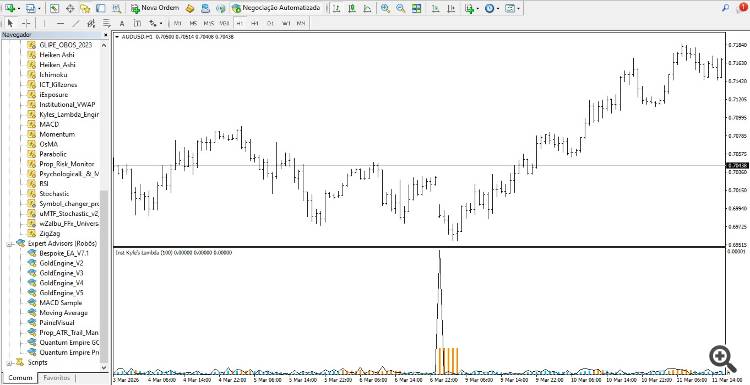The height and width of the screenshot is (385, 750).
Task: Select the Moving Average expert advisor
Action: click(63, 313)
